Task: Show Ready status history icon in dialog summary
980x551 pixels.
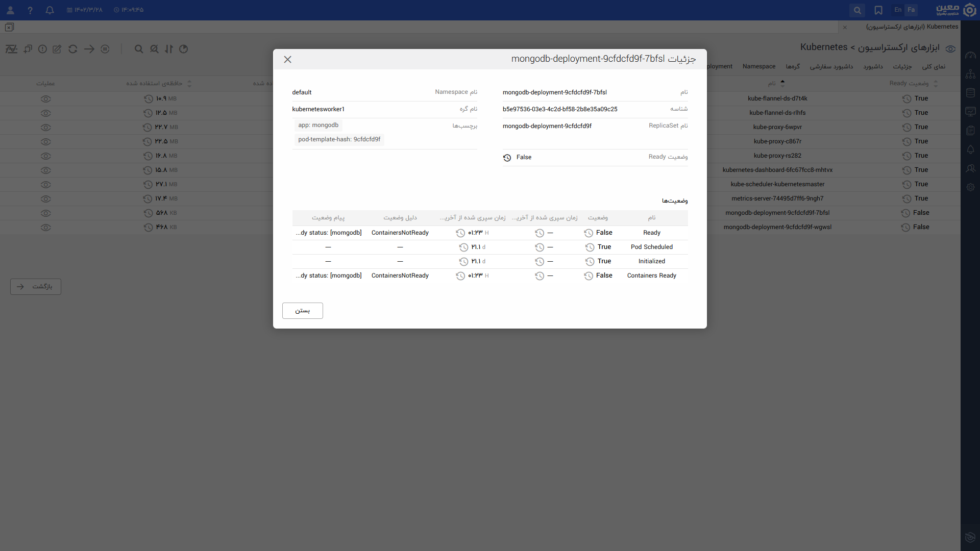Action: (507, 158)
